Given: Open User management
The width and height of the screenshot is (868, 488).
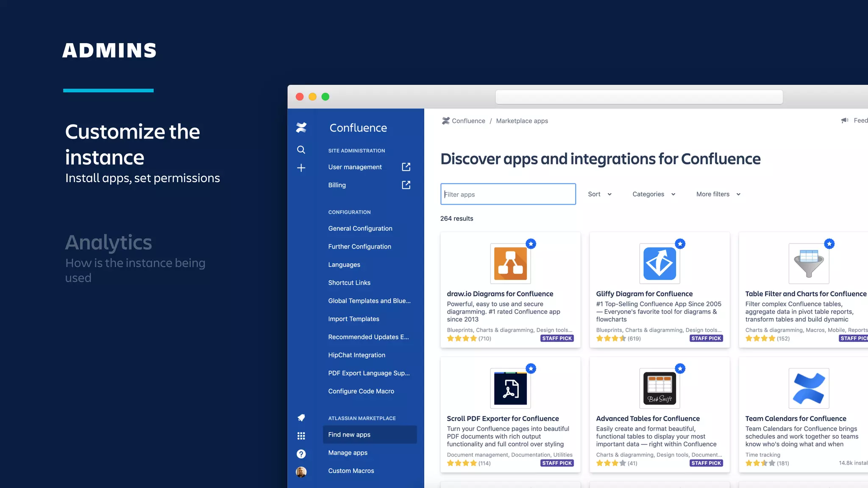Looking at the screenshot, I should (x=355, y=167).
